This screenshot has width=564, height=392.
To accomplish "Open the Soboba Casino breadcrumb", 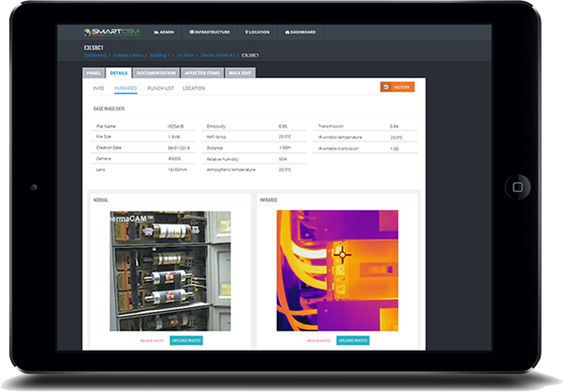I will click(x=128, y=56).
